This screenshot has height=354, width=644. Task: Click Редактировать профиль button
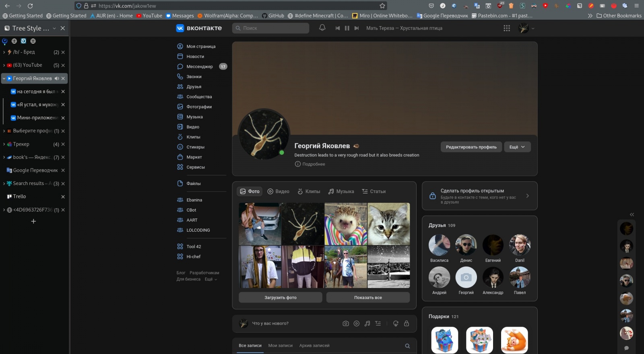471,147
